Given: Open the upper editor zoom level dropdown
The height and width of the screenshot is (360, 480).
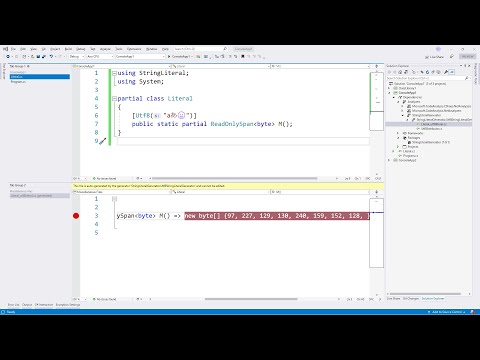Looking at the screenshot, I should click(80, 179).
